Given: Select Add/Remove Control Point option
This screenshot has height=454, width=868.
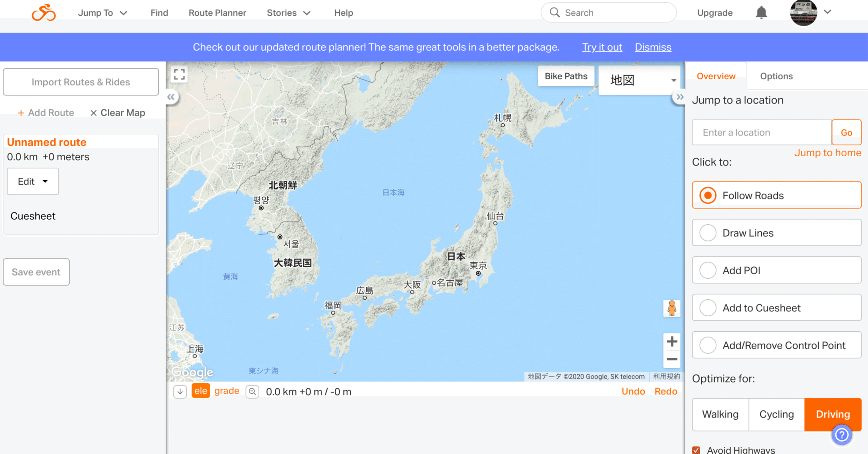Looking at the screenshot, I should [x=776, y=345].
